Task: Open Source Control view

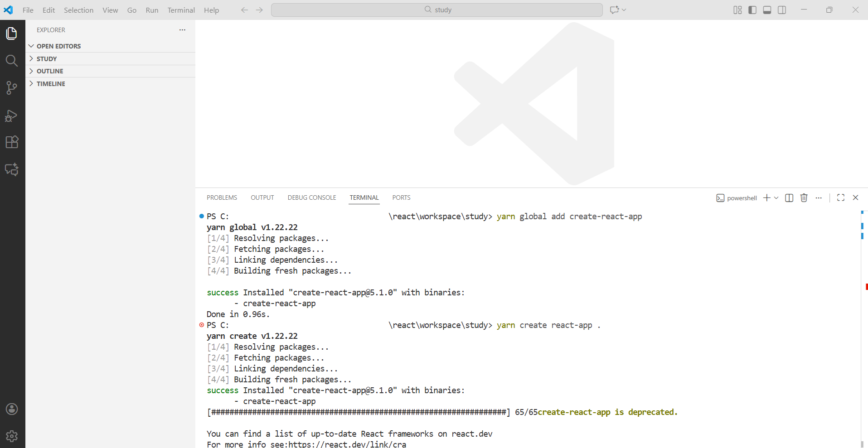Action: 12,88
